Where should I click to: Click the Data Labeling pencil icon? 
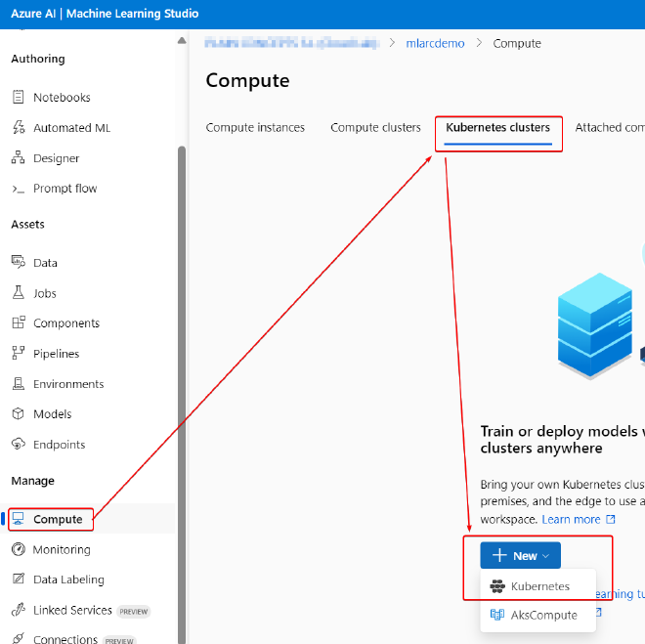tap(19, 580)
